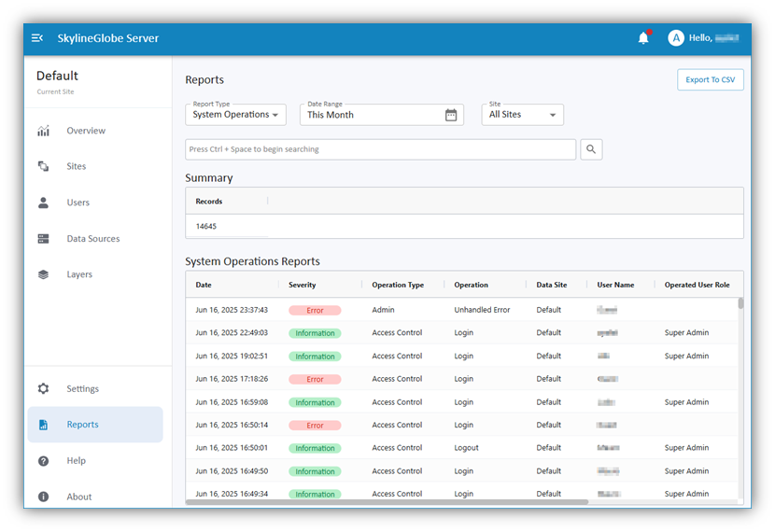Open the This Month date range field
Image resolution: width=775 pixels, height=532 pixels.
tap(382, 115)
